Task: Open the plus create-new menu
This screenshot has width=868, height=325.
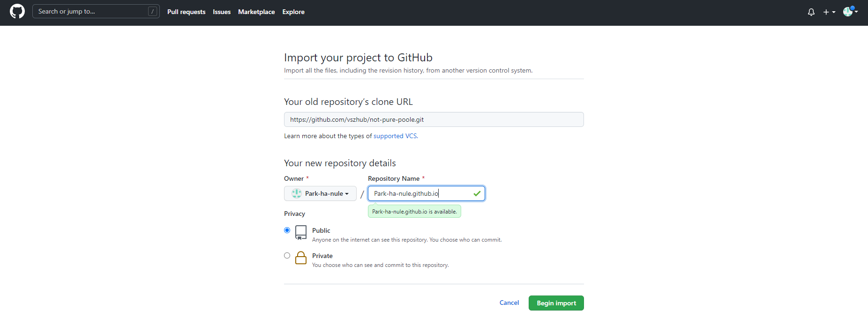Action: click(x=829, y=12)
